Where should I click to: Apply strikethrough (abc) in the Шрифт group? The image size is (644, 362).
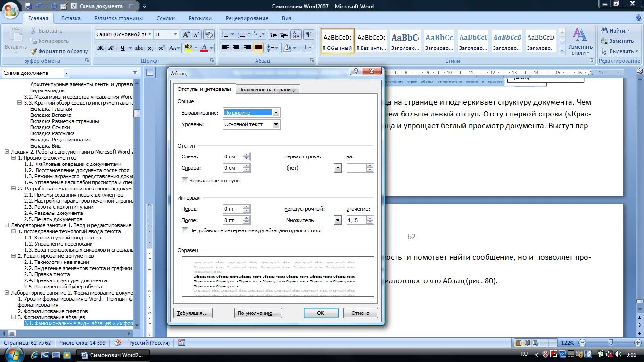(x=139, y=48)
